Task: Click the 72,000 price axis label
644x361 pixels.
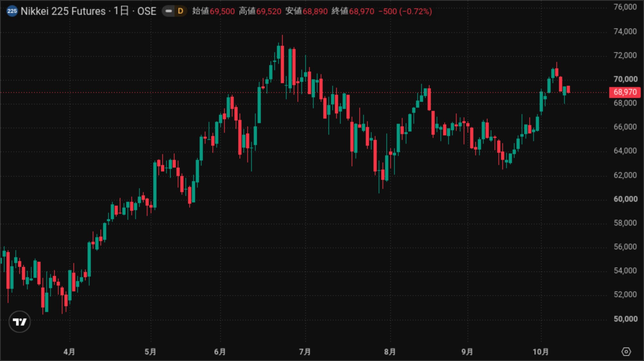Action: pos(625,55)
